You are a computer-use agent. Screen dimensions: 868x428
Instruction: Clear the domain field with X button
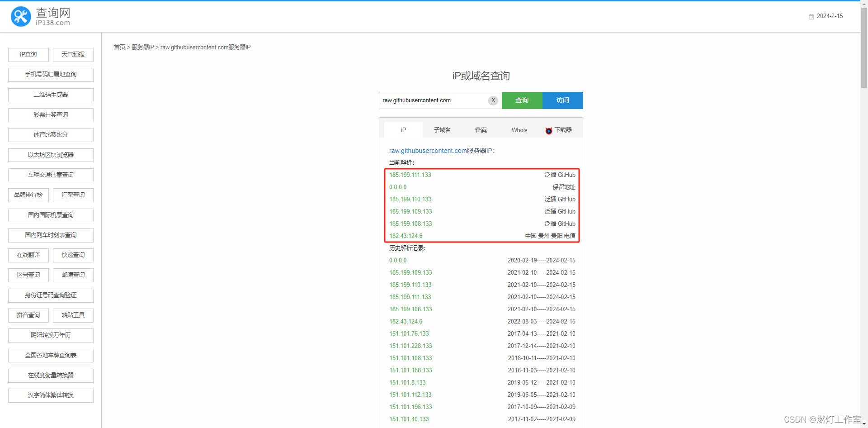pos(493,100)
